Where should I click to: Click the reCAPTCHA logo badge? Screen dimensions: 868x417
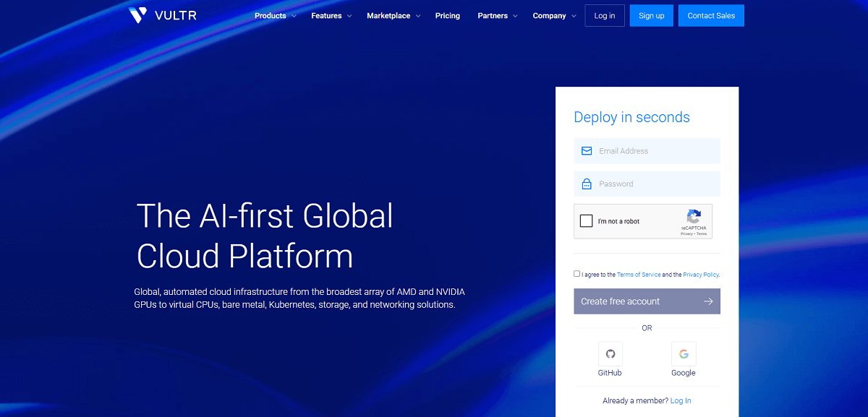694,218
